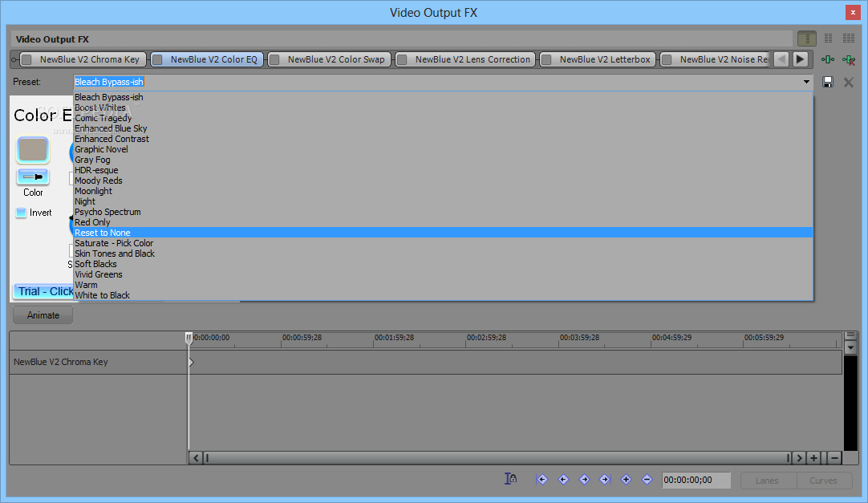Toggle the NewBlue V2 Letterbox checkbox
This screenshot has width=868, height=503.
[546, 59]
